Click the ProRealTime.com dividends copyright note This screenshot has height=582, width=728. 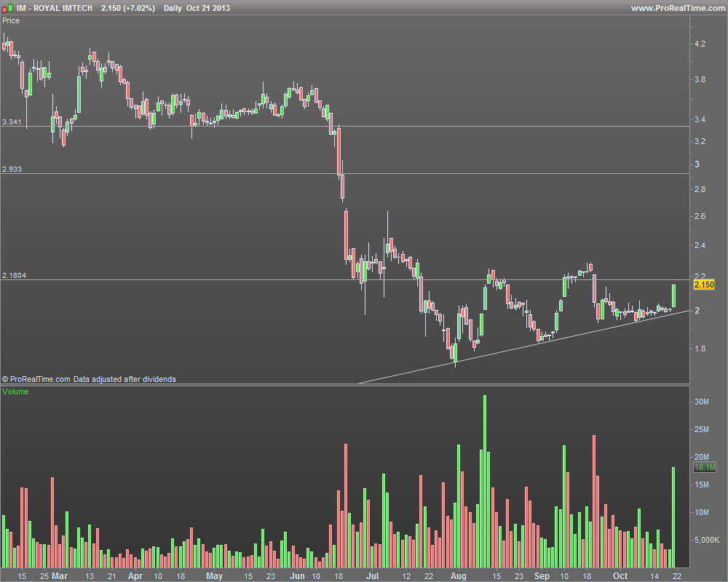(x=89, y=379)
